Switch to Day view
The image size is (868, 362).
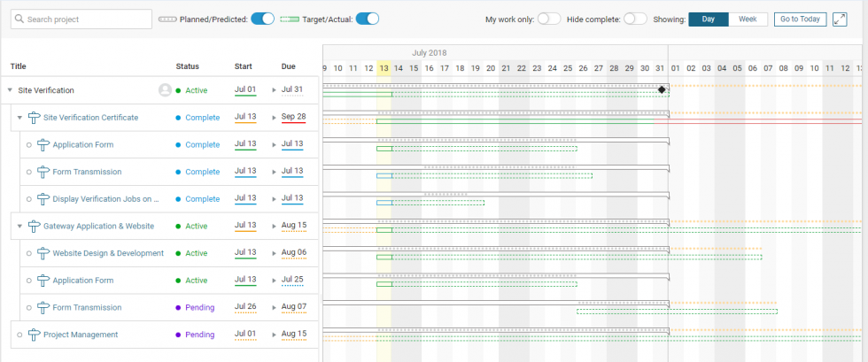[x=709, y=19]
